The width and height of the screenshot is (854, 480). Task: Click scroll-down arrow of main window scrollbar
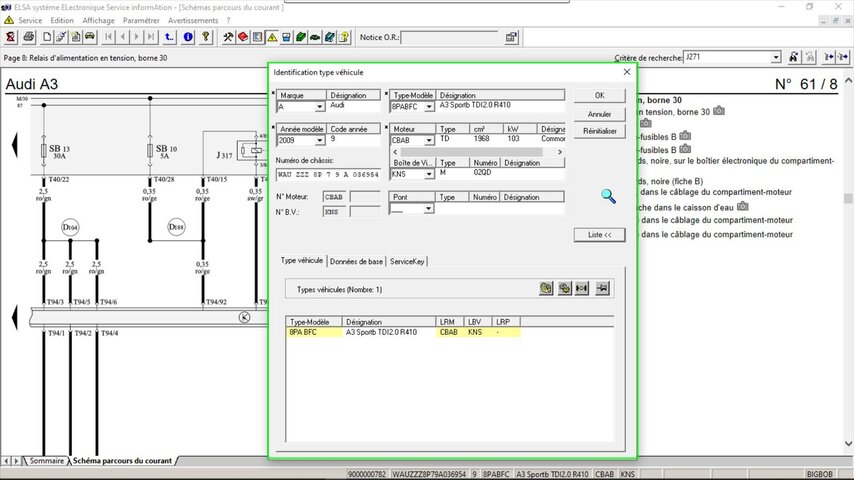click(x=848, y=443)
